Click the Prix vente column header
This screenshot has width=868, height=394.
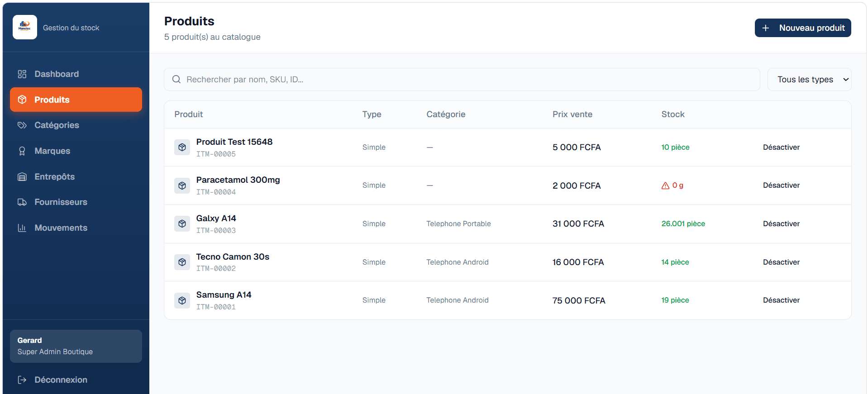(x=572, y=114)
